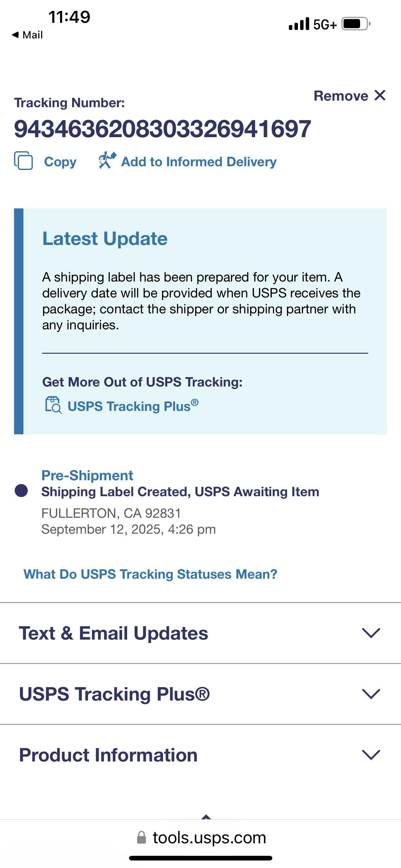
Task: Open What Do USPS Tracking Statuses Mean
Action: click(150, 574)
